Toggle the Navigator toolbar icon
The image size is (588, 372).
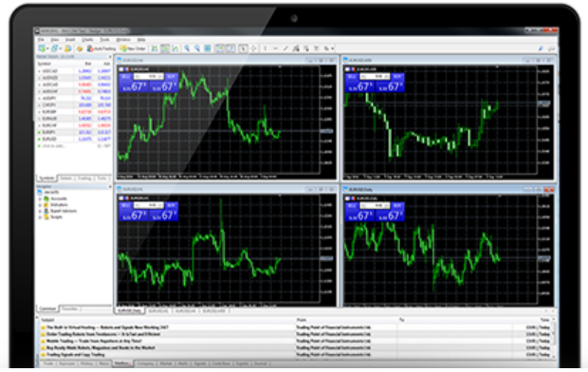click(x=79, y=48)
